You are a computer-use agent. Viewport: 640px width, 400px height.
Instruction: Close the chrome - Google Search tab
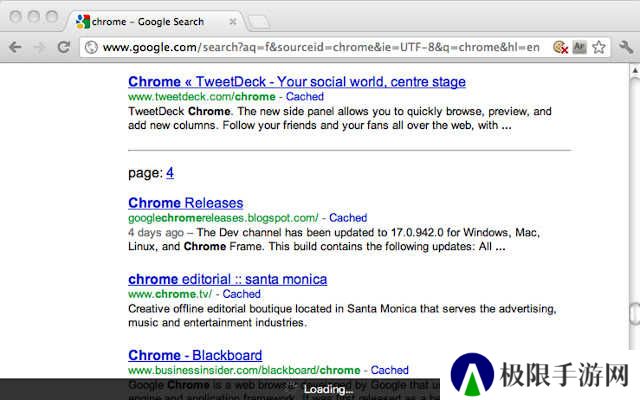(233, 22)
